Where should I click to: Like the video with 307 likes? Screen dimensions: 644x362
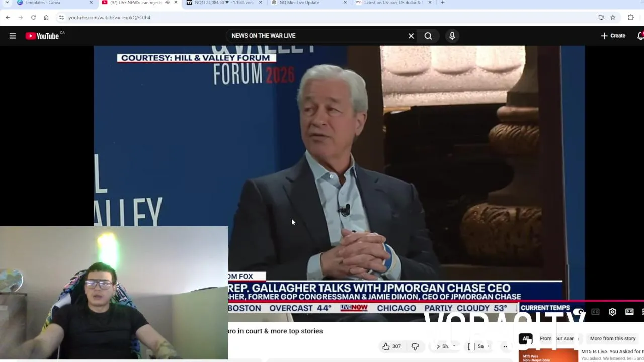tap(391, 346)
